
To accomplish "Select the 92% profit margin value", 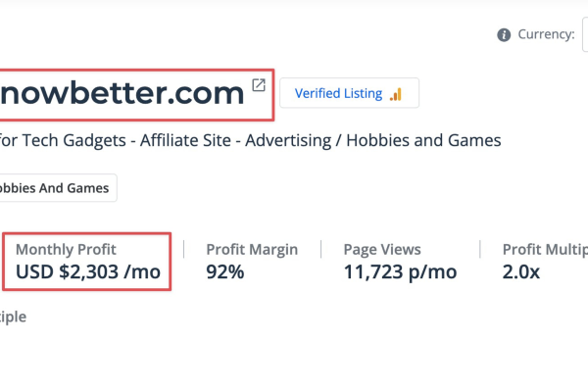I will 225,272.
